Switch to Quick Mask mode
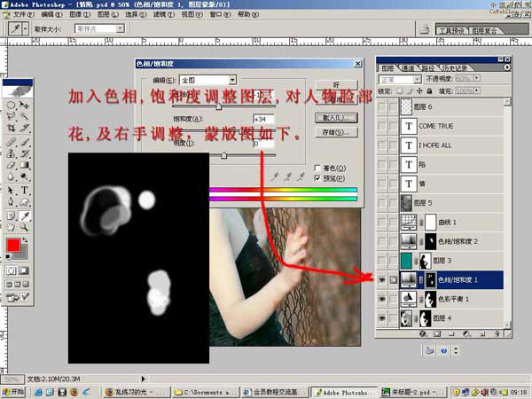532x399 pixels. (24, 270)
